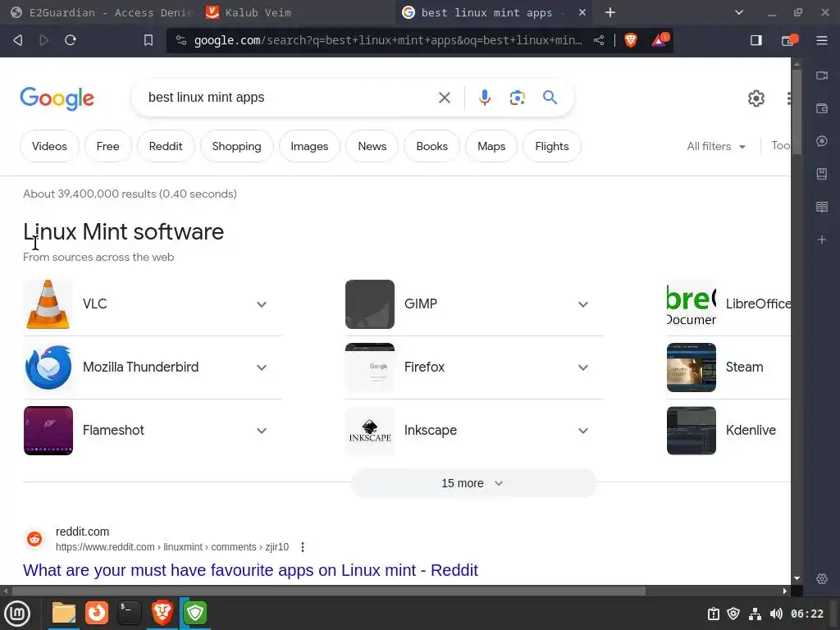Select the Maps filter chip

click(x=491, y=146)
